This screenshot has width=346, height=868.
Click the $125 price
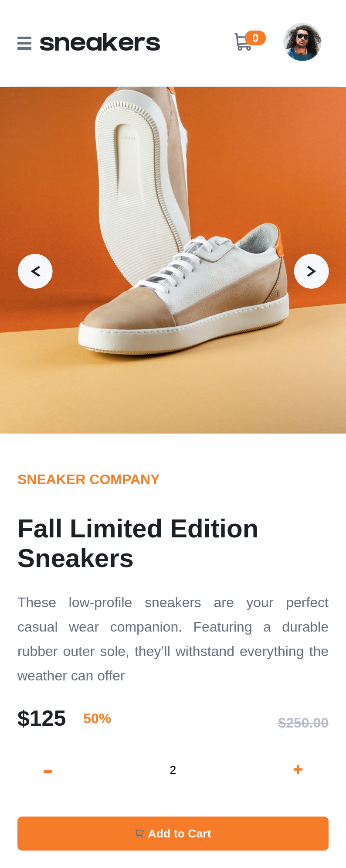click(41, 718)
